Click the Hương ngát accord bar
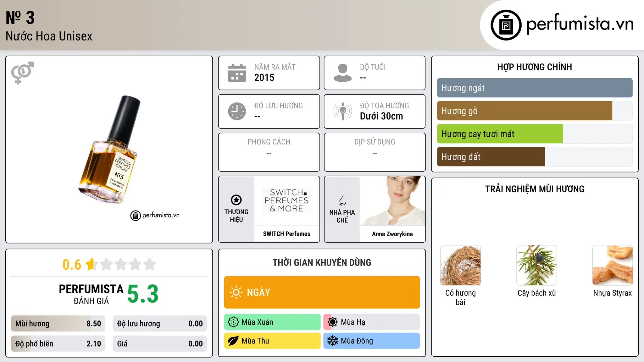This screenshot has height=362, width=644. [535, 88]
